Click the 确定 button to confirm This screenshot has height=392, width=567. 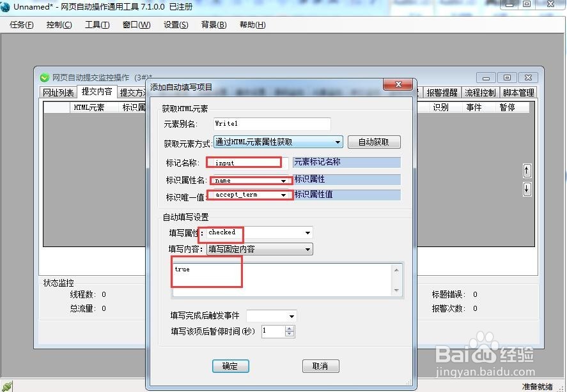click(x=231, y=366)
